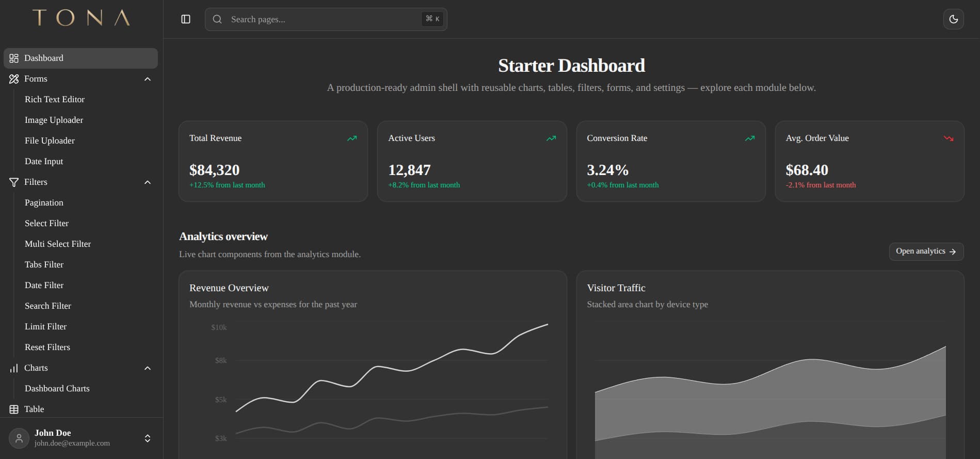Image resolution: width=980 pixels, height=459 pixels.
Task: Open the Pagination page
Action: click(44, 202)
